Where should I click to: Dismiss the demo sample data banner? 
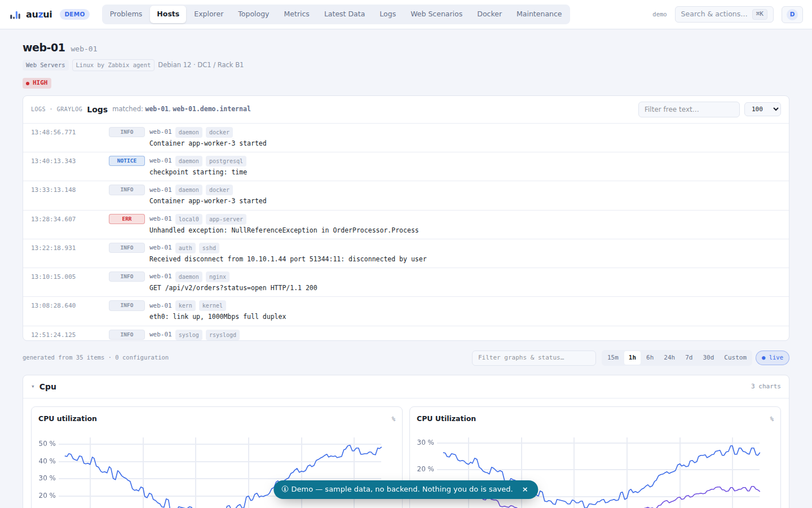(525, 489)
